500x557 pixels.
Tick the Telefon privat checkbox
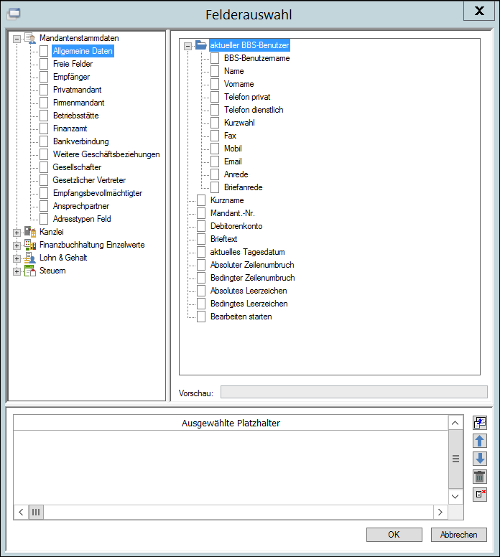click(x=214, y=97)
